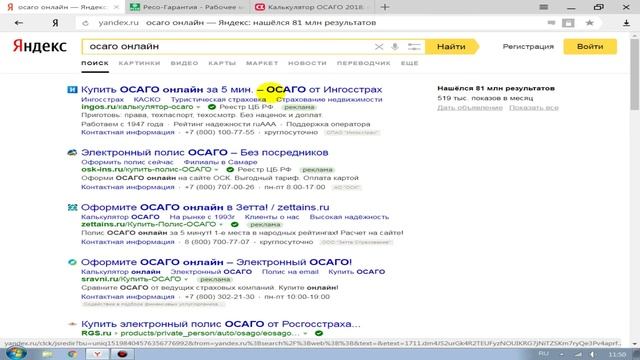Open advanced search filter settings icon
This screenshot has width=640, height=360.
[414, 47]
